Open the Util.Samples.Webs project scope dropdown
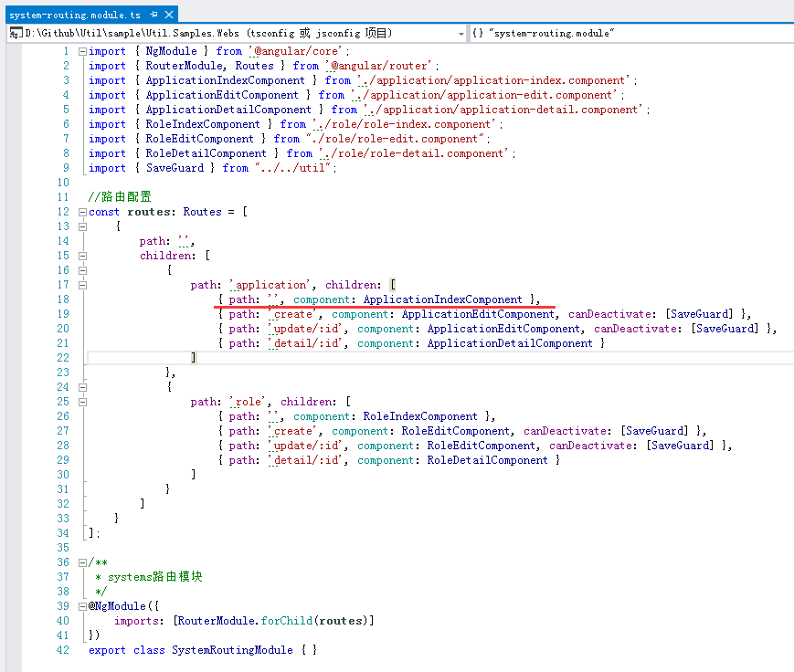The height and width of the screenshot is (672, 794). pyautogui.click(x=461, y=34)
